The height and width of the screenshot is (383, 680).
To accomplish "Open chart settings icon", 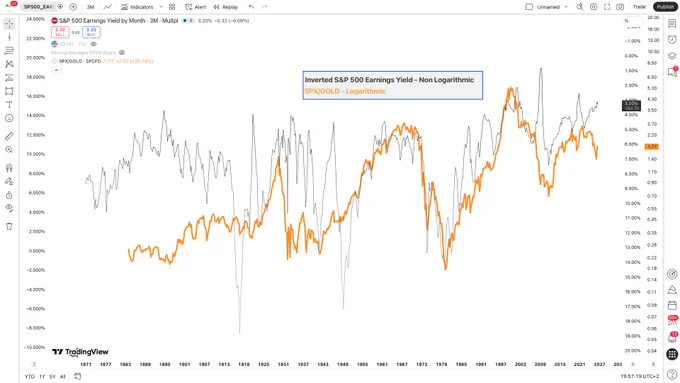I will 593,7.
